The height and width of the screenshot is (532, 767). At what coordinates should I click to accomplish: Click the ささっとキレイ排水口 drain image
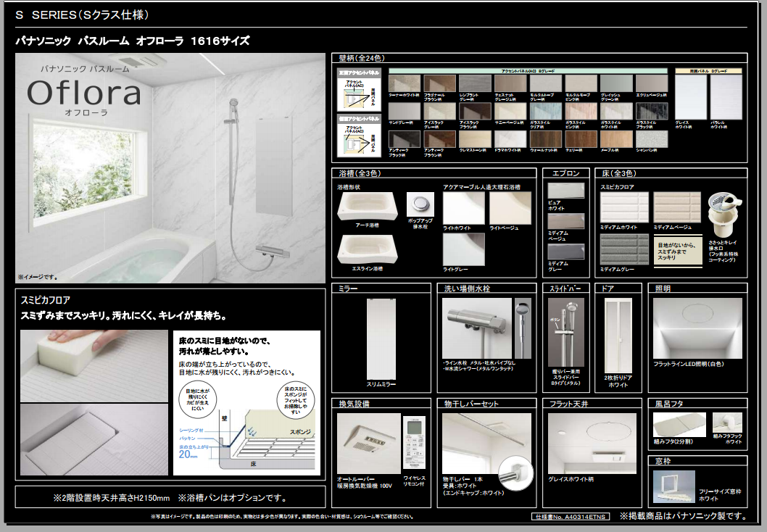pos(724,214)
